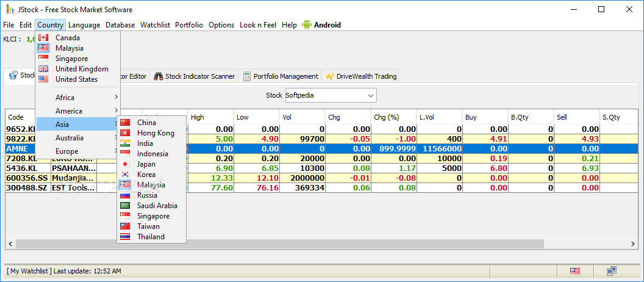Click the Canada flag icon in the Country menu
Screen dimensions: 644x282
[x=43, y=38]
